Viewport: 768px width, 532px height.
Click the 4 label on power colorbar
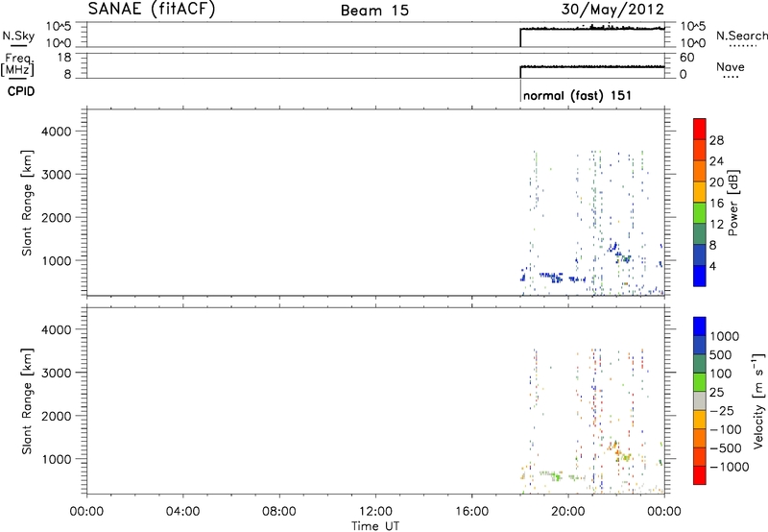tap(713, 266)
